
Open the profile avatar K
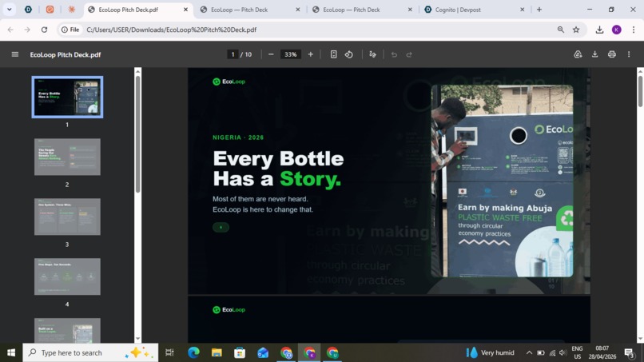tap(617, 30)
